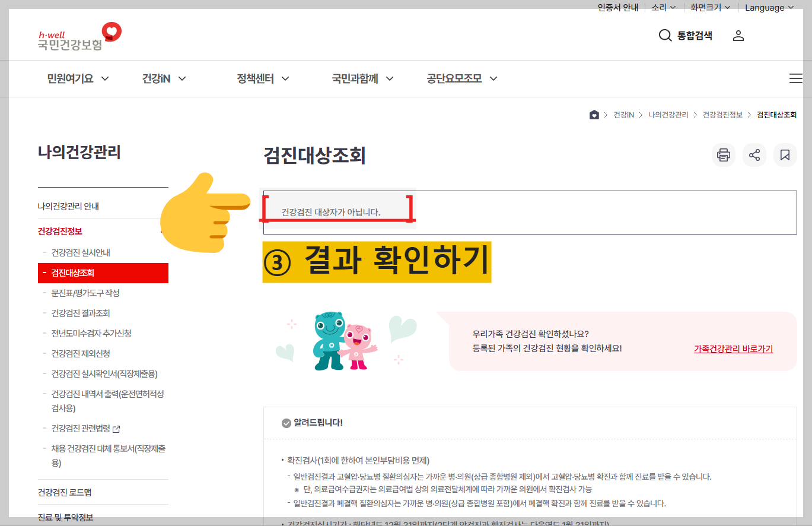Open 채용 건강검진 대체 통보서(직장제출용) item

pyautogui.click(x=108, y=455)
